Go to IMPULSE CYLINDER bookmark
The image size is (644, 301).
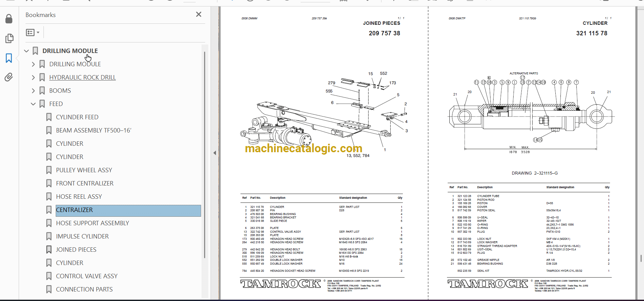coord(82,236)
